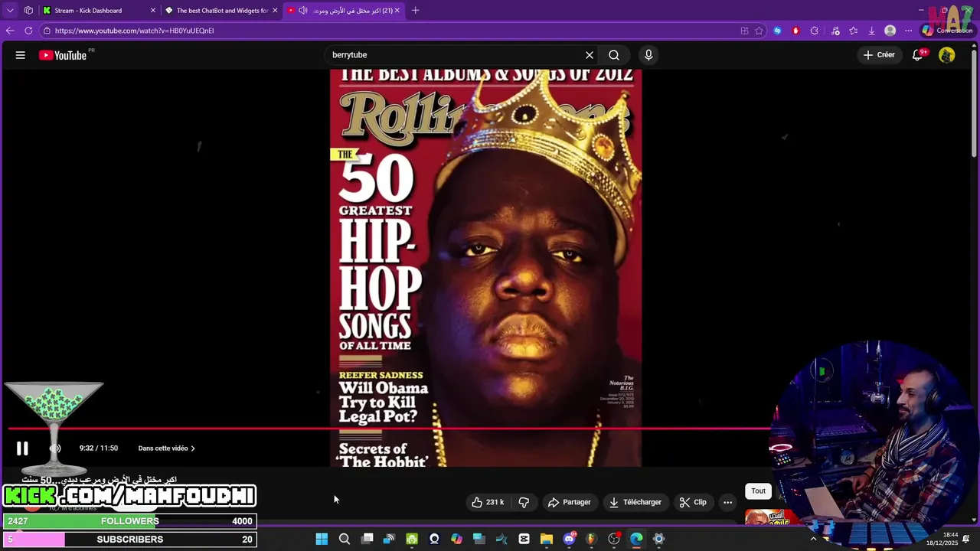Open the browser favorites list icon
980x551 pixels.
tap(854, 31)
